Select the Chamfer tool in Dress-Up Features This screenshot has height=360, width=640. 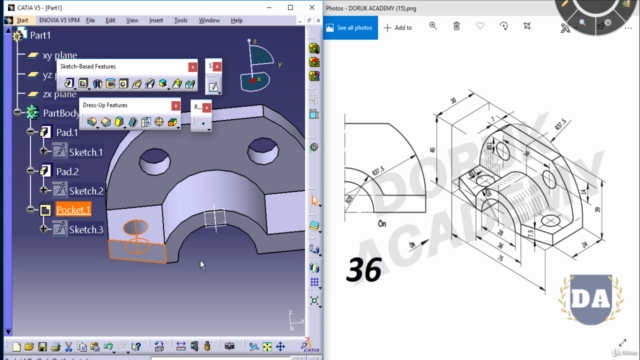[x=106, y=122]
